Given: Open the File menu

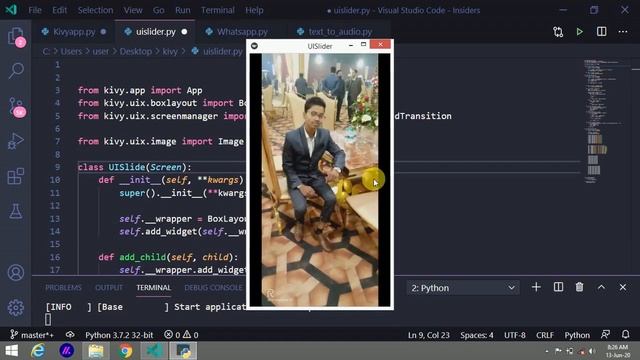Looking at the screenshot, I should (x=35, y=10).
